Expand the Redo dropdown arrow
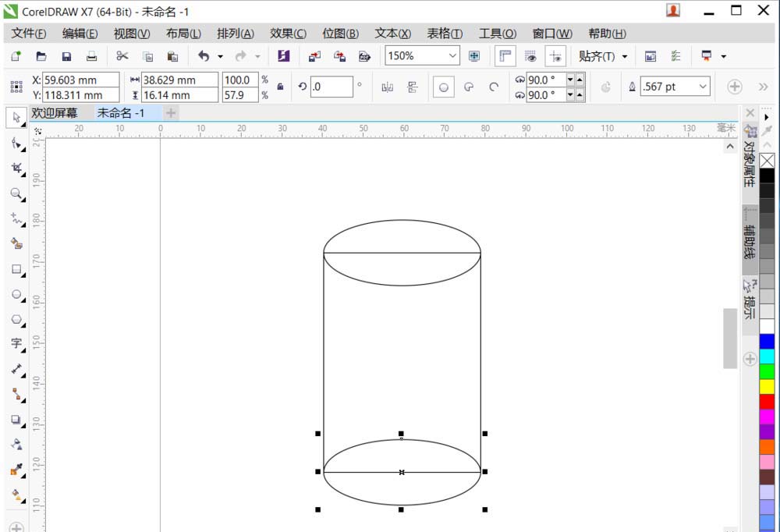The width and height of the screenshot is (780, 532). [x=258, y=55]
